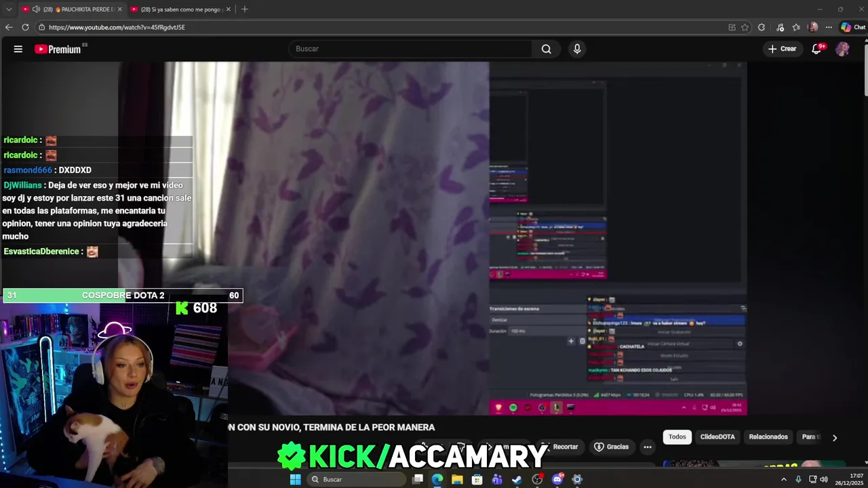Image resolution: width=868 pixels, height=488 pixels.
Task: Add this page to favorites with star
Action: (745, 27)
